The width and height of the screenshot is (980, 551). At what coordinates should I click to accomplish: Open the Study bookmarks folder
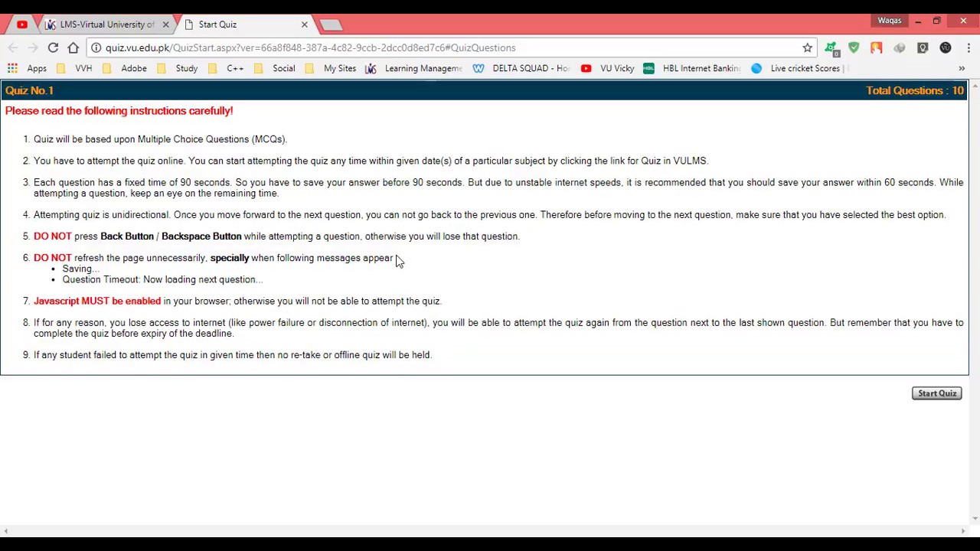(x=178, y=68)
